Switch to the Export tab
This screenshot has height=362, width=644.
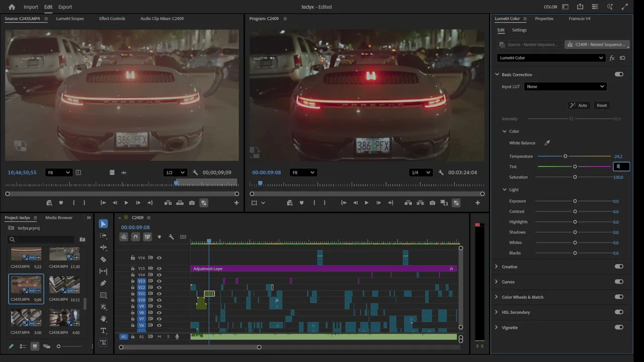tap(65, 7)
